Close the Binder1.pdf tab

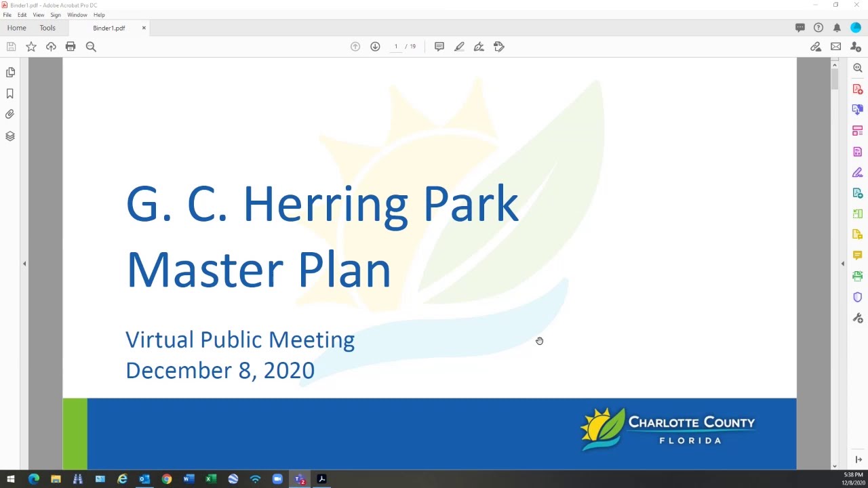[x=144, y=28]
